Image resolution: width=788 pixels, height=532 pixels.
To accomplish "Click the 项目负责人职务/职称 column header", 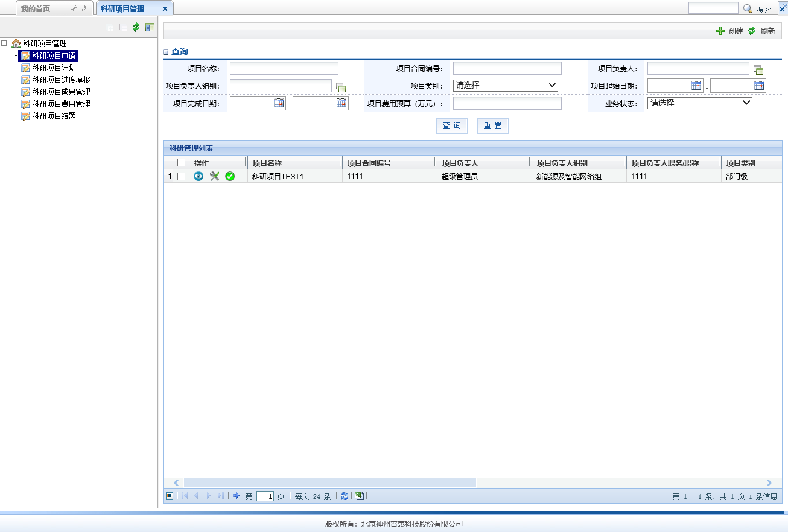I will coord(673,163).
